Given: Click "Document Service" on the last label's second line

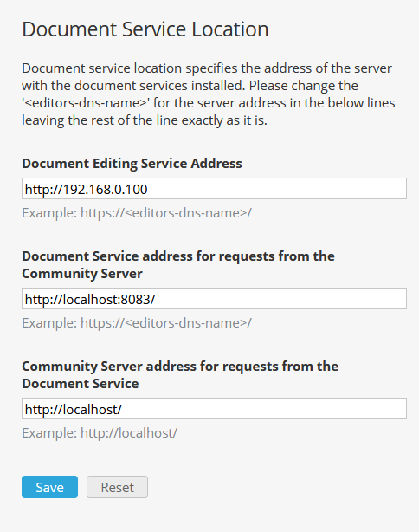Looking at the screenshot, I should pyautogui.click(x=80, y=383).
